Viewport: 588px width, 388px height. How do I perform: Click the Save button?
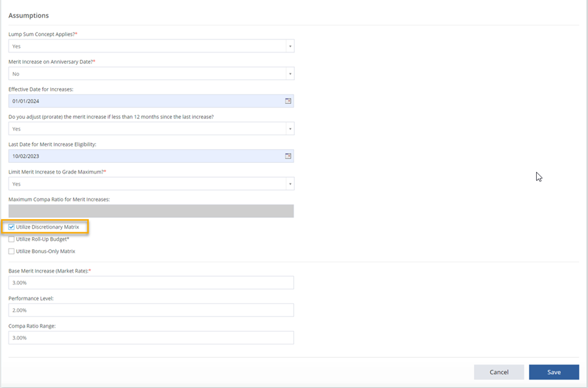(554, 372)
